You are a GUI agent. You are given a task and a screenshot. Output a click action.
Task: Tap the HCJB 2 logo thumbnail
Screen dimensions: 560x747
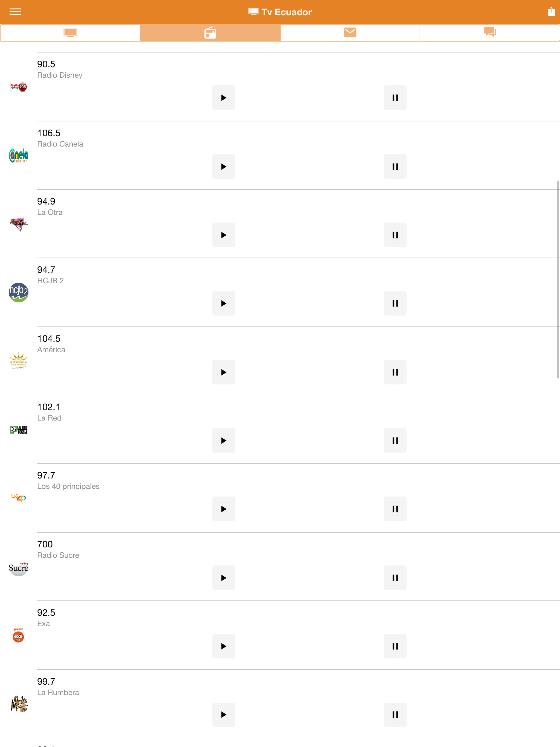pos(19,293)
